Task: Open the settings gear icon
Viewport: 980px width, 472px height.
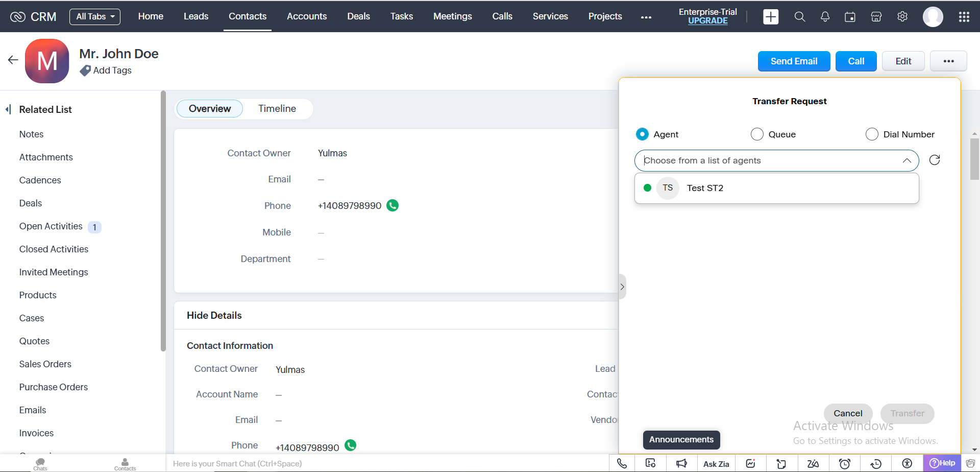Action: click(902, 17)
